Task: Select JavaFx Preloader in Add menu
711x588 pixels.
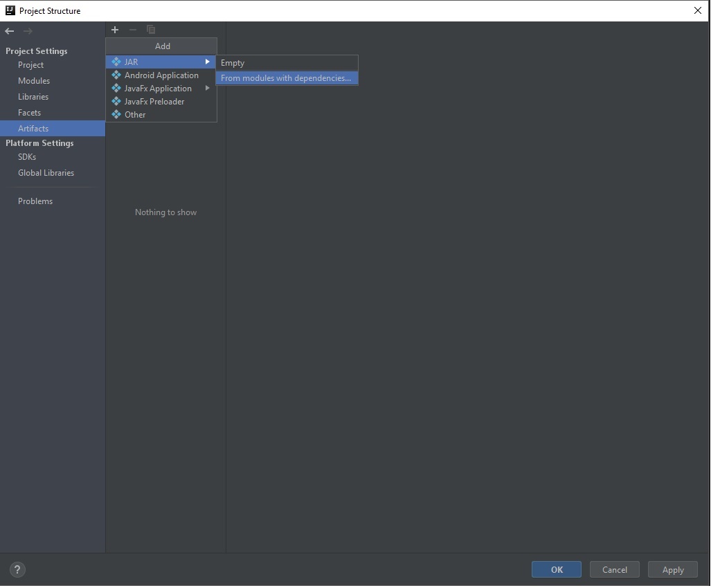Action: [x=154, y=102]
